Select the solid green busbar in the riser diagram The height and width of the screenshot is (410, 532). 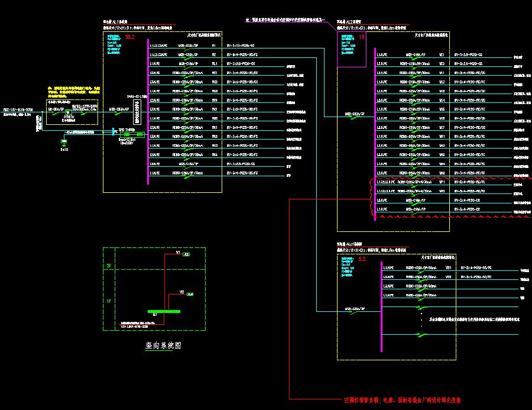coord(164,311)
